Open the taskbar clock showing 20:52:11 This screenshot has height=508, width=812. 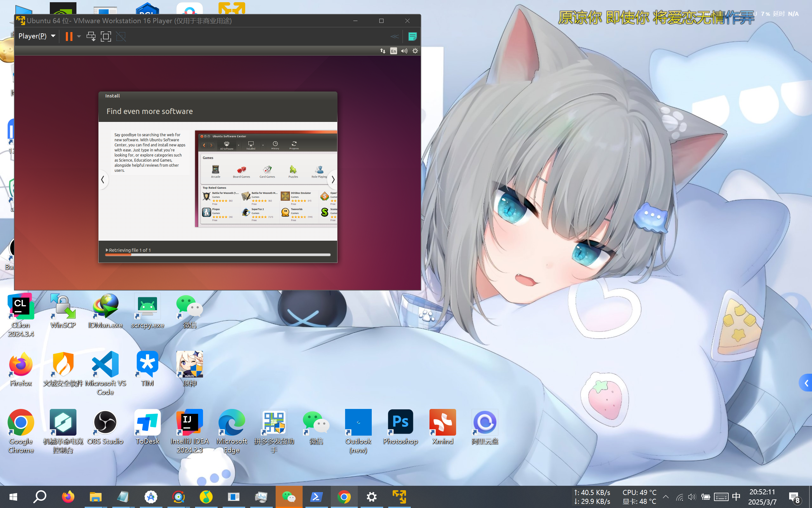tap(762, 497)
